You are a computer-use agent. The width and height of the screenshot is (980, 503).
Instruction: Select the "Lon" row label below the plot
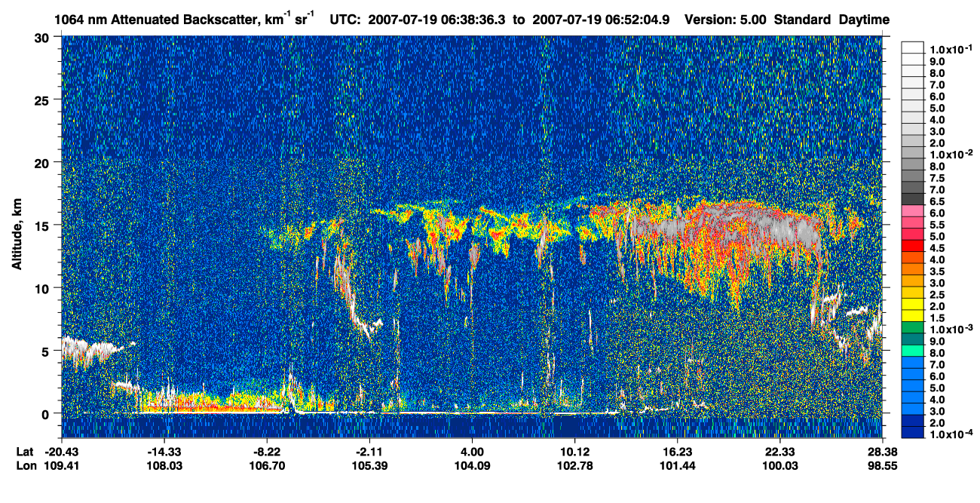(x=26, y=466)
